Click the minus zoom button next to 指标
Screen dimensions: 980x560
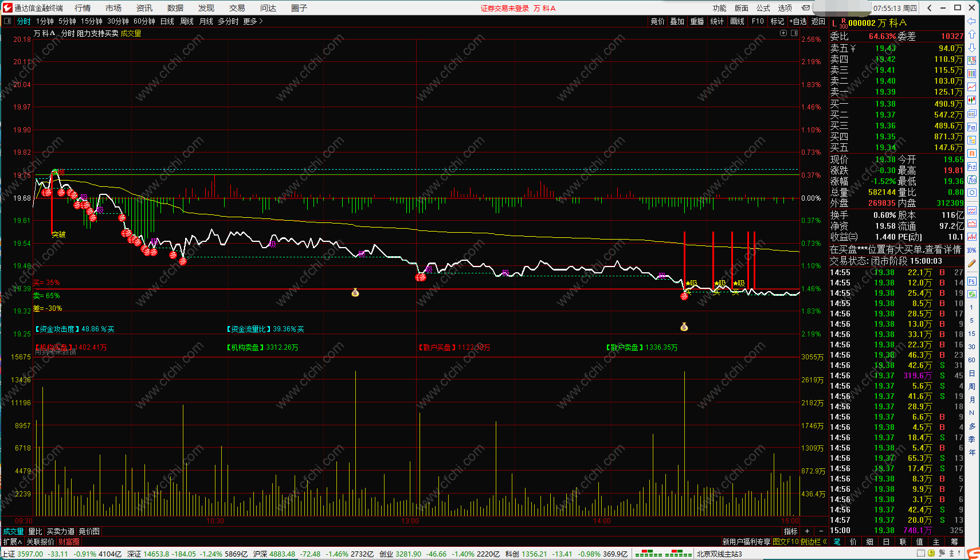click(821, 531)
